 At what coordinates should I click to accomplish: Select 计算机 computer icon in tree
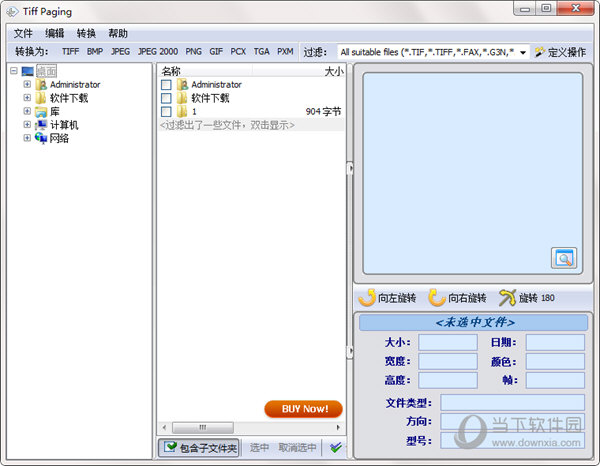tap(41, 125)
